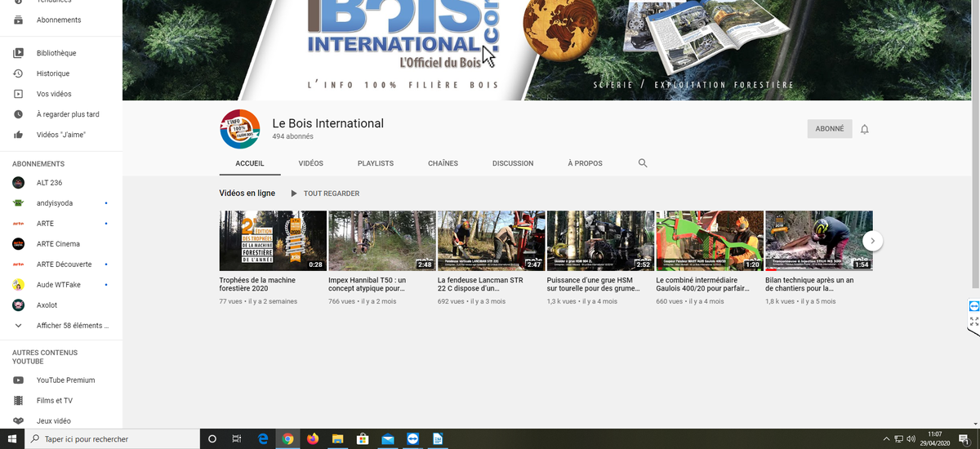Viewport: 980px width, 449px height.
Task: Select the ACCUEIL tab
Action: 250,163
